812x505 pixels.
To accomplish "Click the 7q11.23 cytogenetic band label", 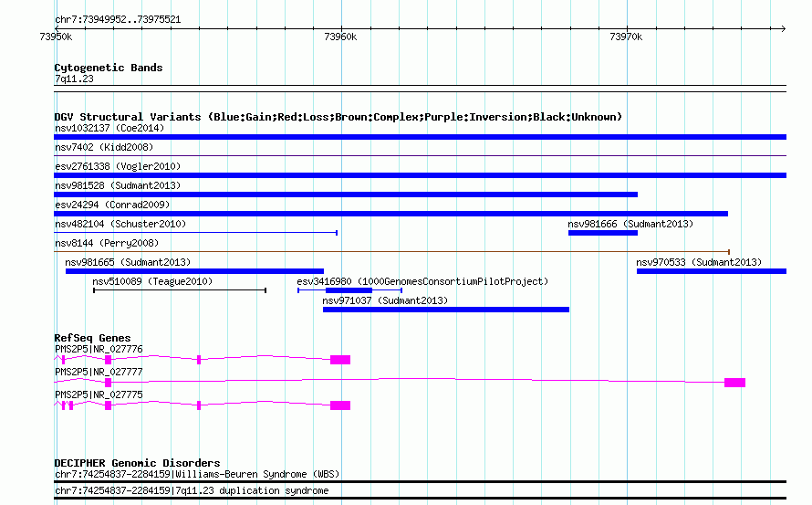I will click(74, 79).
